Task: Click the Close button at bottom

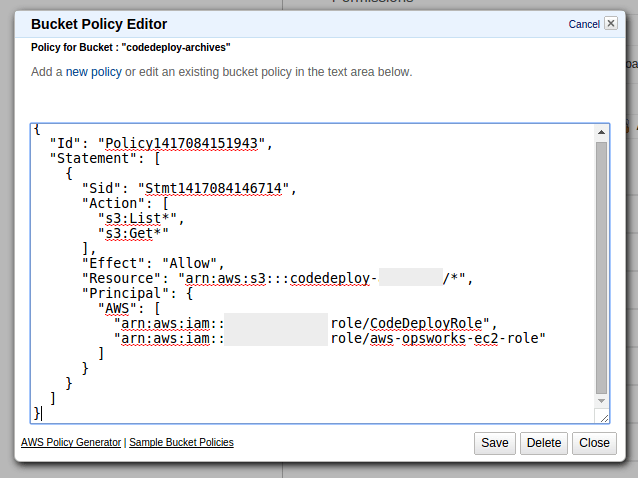Action: (x=594, y=443)
